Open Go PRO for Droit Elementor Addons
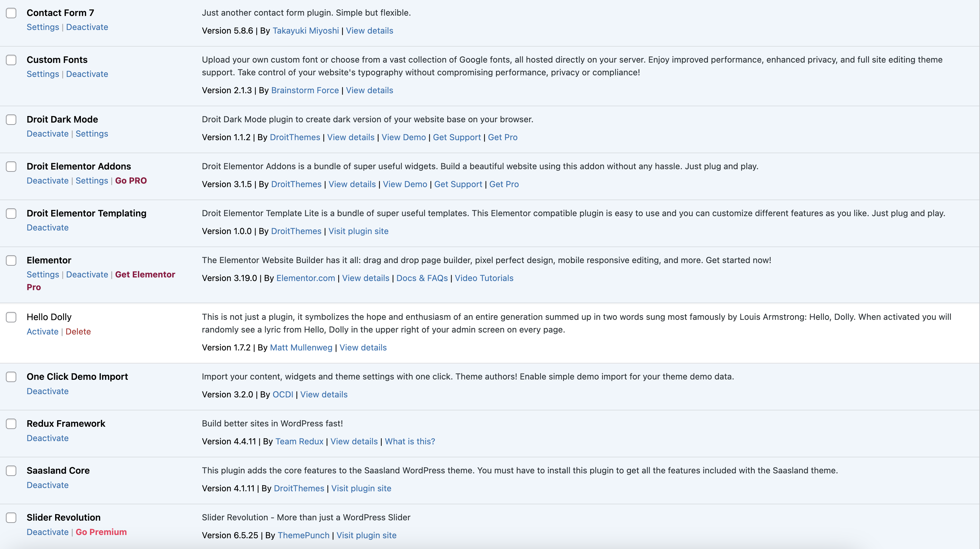Image resolution: width=980 pixels, height=549 pixels. (x=131, y=181)
